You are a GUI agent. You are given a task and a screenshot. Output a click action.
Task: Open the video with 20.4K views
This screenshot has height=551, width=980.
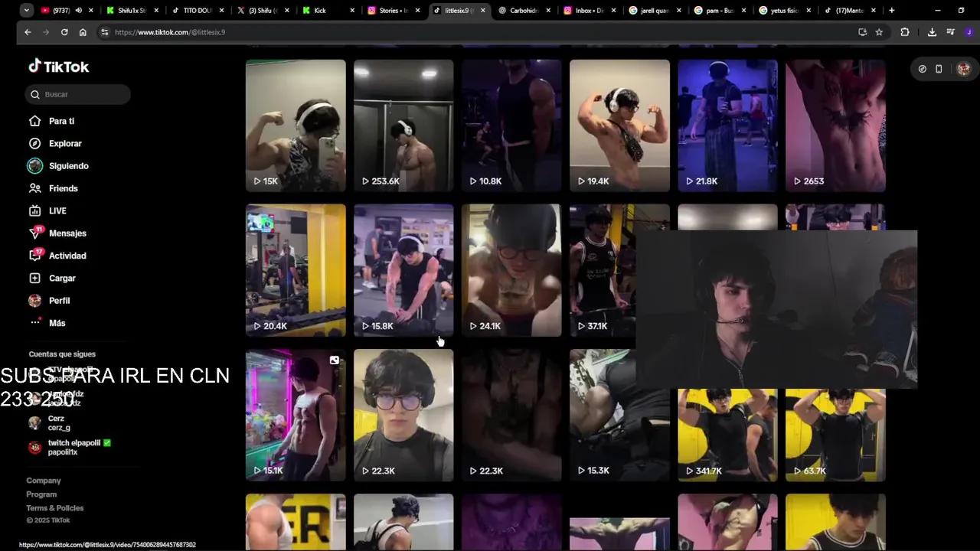[x=296, y=270]
